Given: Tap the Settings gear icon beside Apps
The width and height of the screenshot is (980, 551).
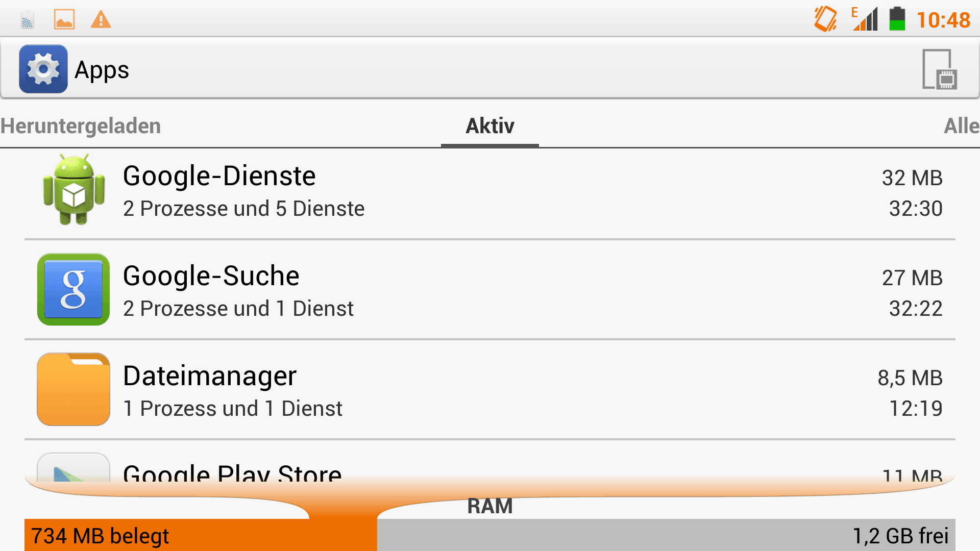Looking at the screenshot, I should 43,69.
